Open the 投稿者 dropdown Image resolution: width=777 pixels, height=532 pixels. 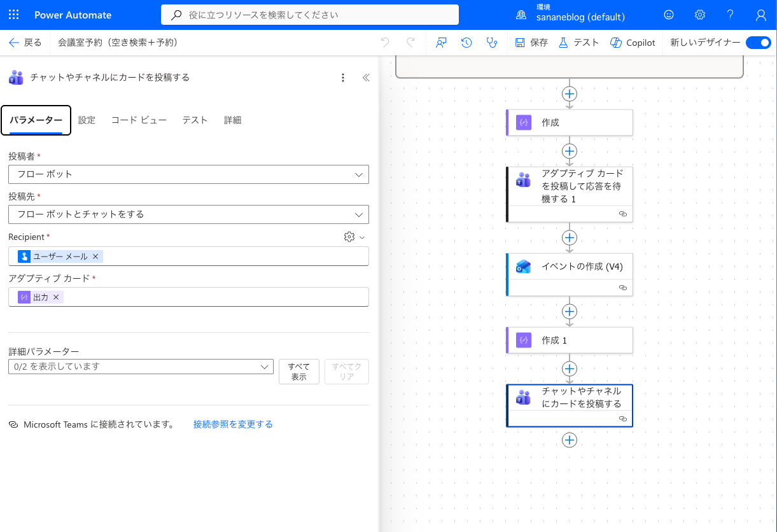point(188,174)
